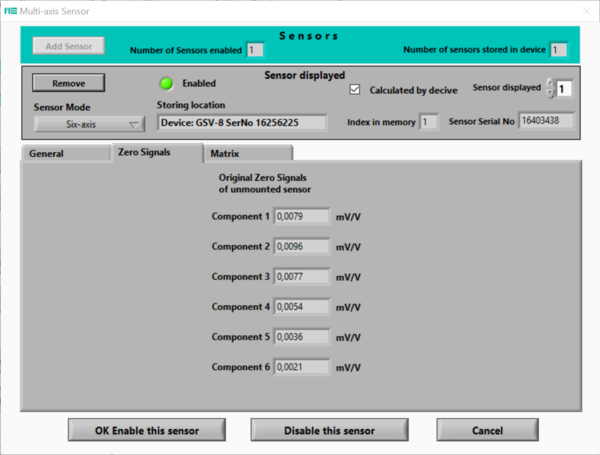Click the green Enabled status indicator
This screenshot has width=600, height=455.
click(x=167, y=83)
